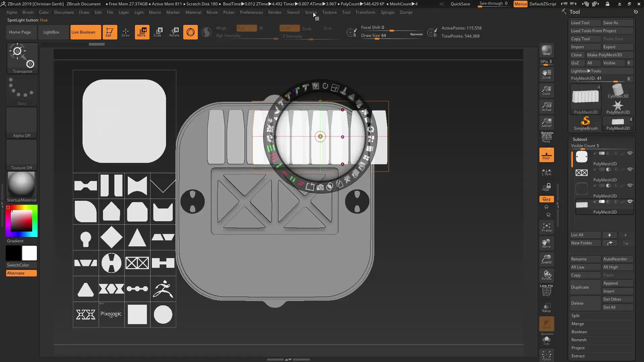Open the Stroke menu
This screenshot has width=644, height=362.
click(311, 12)
